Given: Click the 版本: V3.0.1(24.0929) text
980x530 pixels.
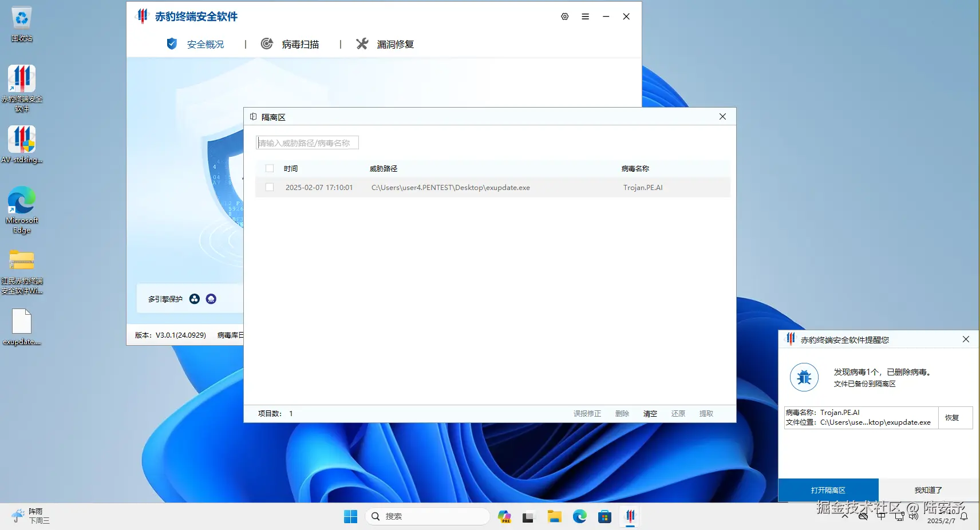Looking at the screenshot, I should pos(171,335).
